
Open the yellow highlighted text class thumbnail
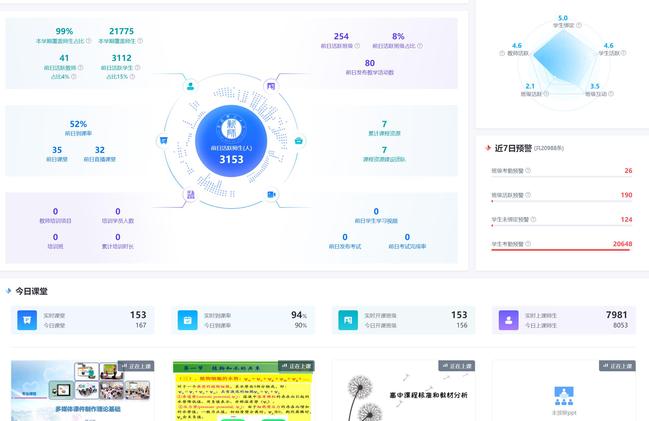click(242, 390)
